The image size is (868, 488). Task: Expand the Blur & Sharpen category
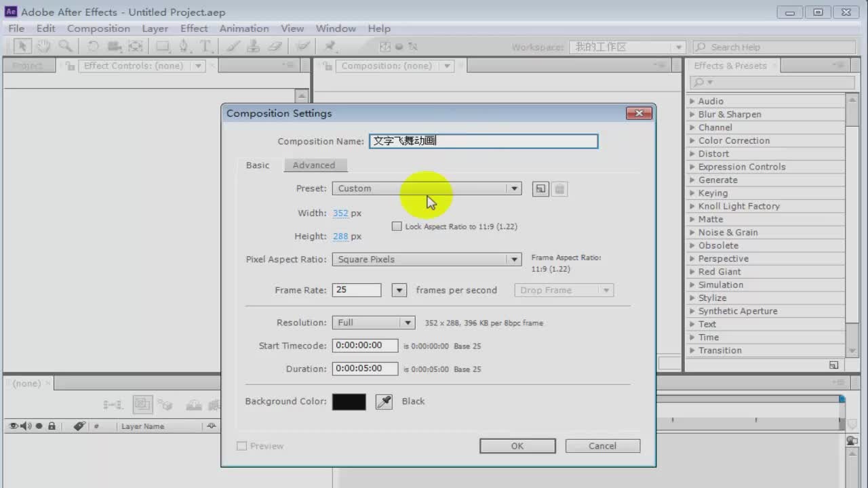[692, 115]
